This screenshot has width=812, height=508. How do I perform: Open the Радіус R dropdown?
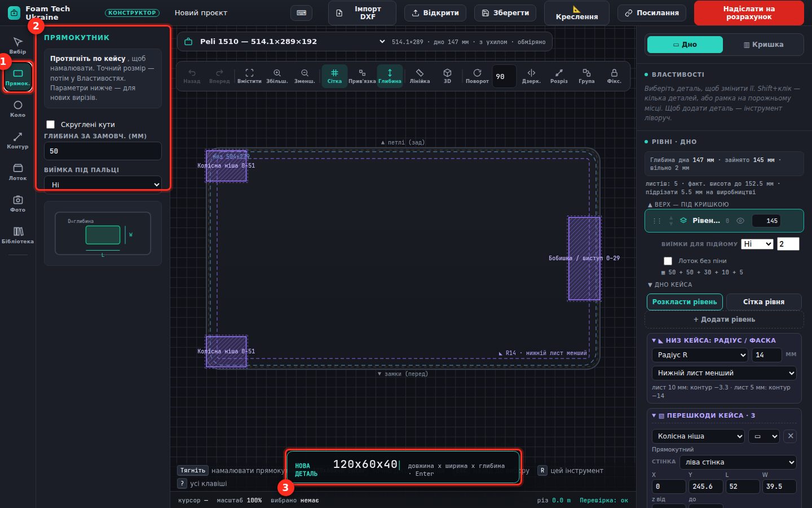click(x=700, y=355)
